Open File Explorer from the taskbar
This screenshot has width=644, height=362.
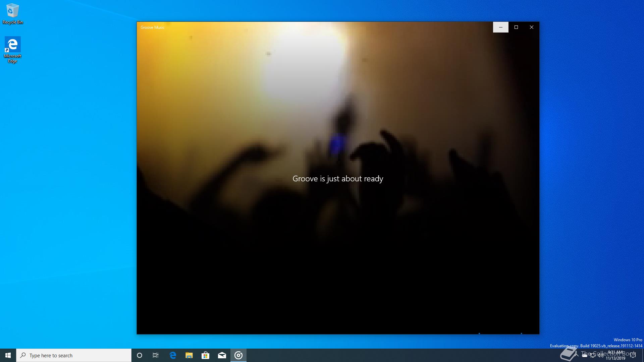click(189, 355)
